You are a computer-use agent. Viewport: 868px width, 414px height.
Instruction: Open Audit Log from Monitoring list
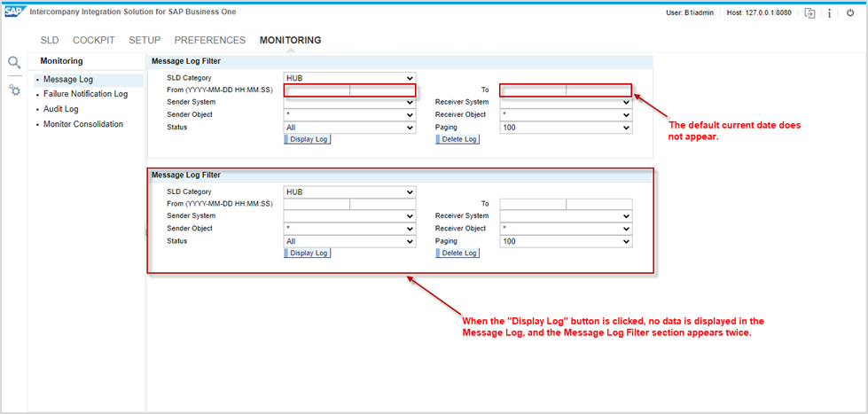click(x=61, y=109)
